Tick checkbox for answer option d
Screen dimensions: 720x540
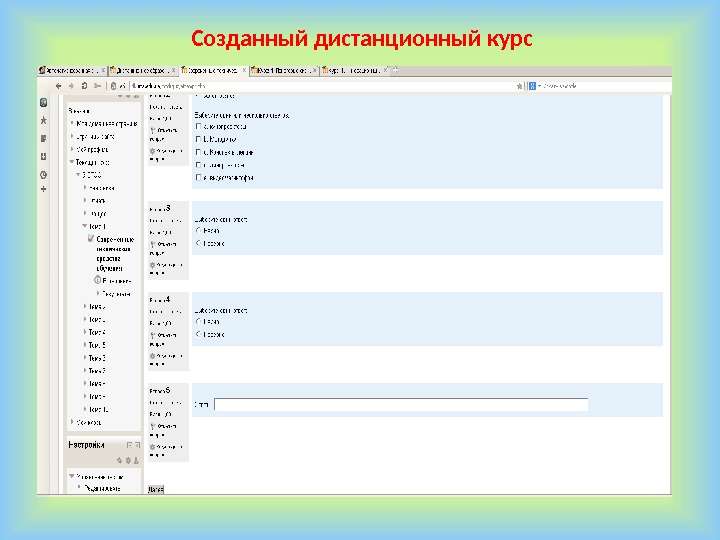pyautogui.click(x=198, y=165)
